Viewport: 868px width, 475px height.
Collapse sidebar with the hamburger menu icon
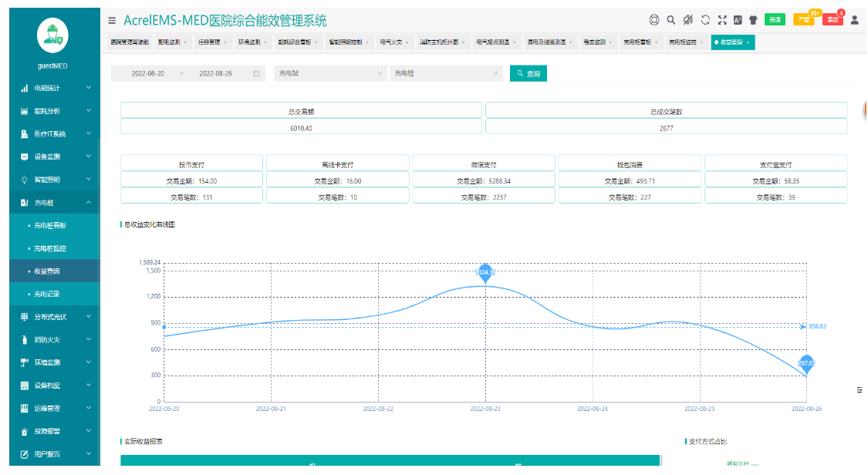(x=113, y=21)
